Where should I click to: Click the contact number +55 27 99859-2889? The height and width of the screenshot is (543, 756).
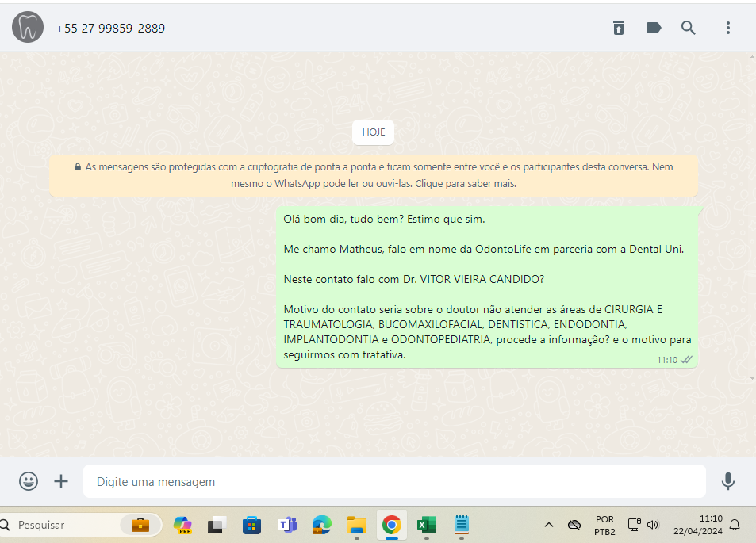[110, 29]
